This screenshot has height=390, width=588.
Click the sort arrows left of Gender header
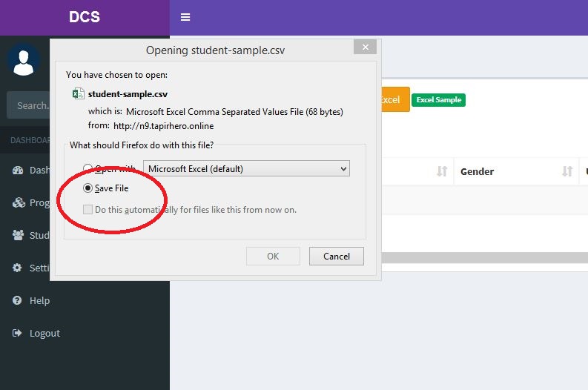point(442,171)
